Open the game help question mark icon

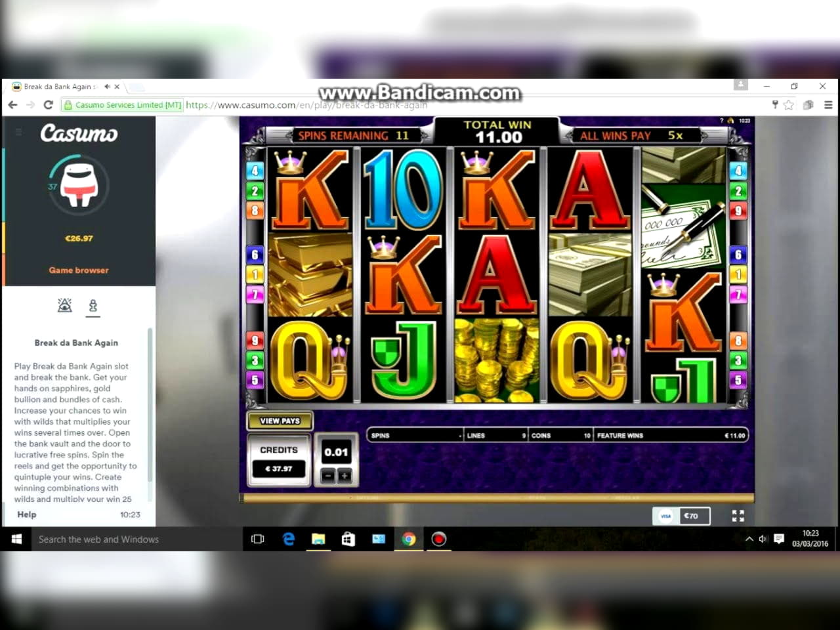(721, 121)
